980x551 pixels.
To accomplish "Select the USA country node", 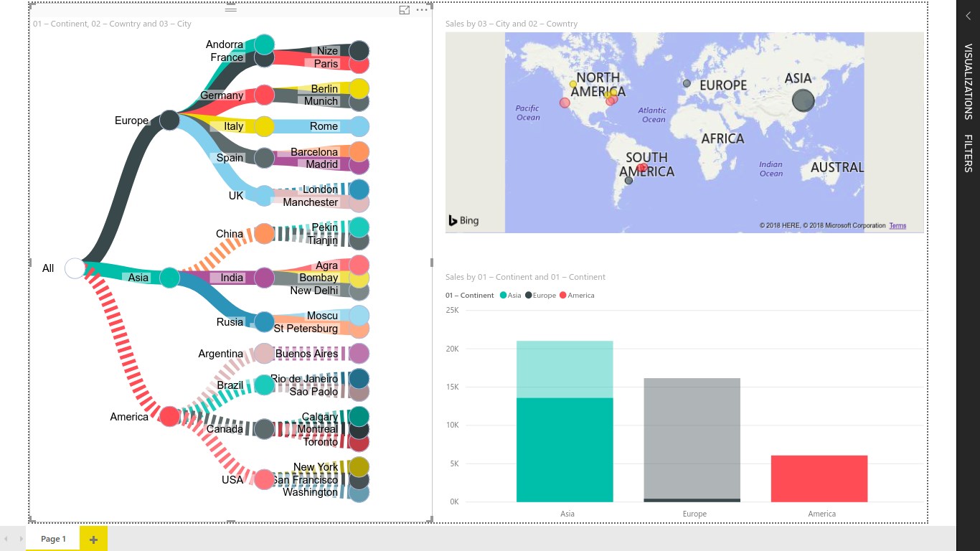I will click(x=265, y=479).
